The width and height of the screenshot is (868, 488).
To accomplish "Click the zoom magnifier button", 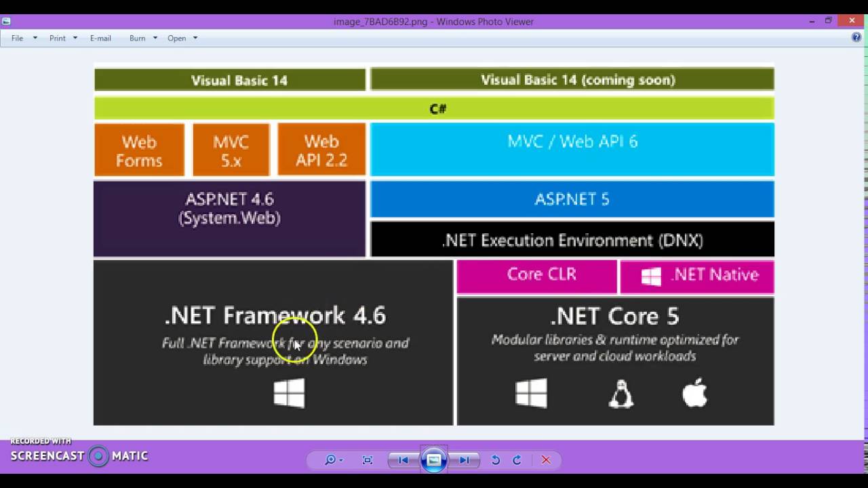I will (x=333, y=460).
